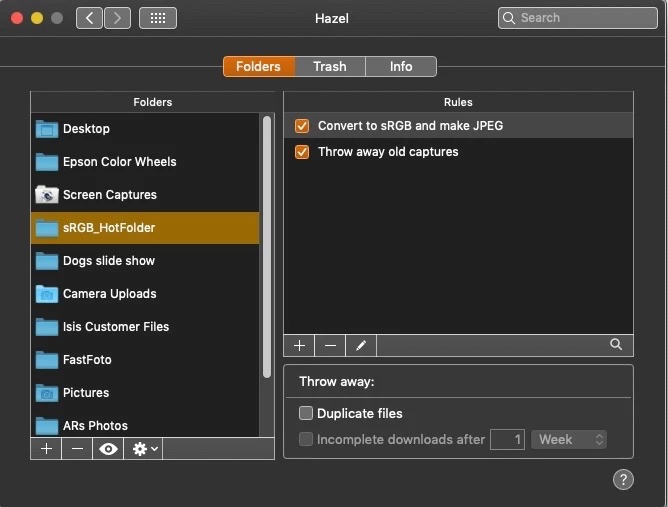
Task: Click the incomplete downloads number field
Action: point(507,439)
